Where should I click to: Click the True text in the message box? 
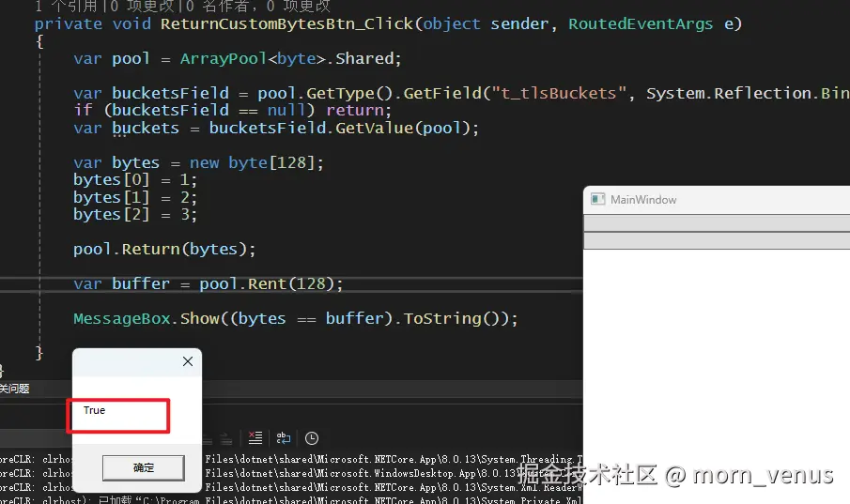pos(94,410)
